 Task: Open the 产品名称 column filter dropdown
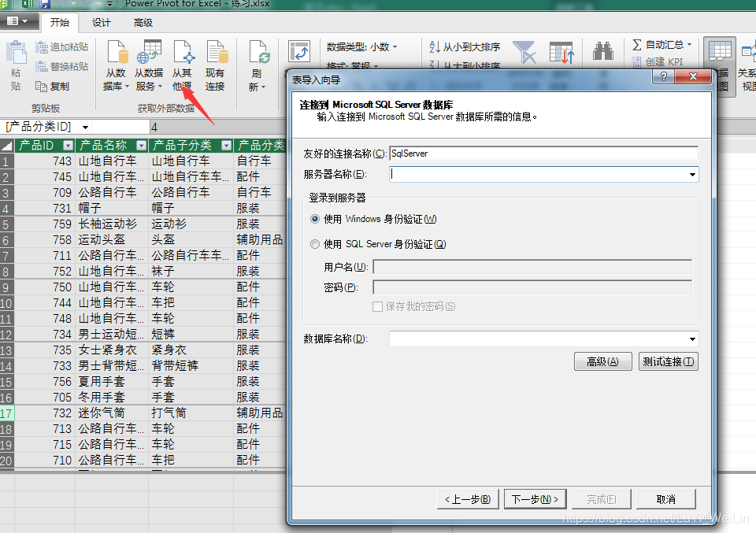(x=141, y=146)
